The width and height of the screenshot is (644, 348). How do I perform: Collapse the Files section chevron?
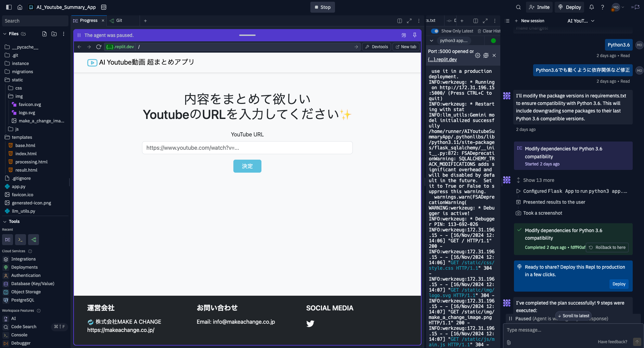click(5, 34)
